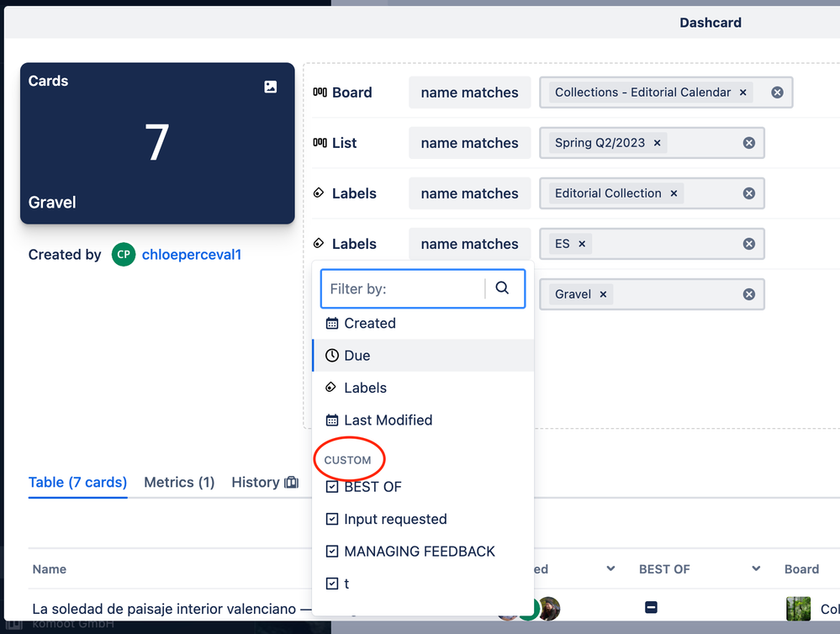The image size is (840, 634).
Task: Clear the Editorial Collection labels filter
Action: [x=749, y=193]
